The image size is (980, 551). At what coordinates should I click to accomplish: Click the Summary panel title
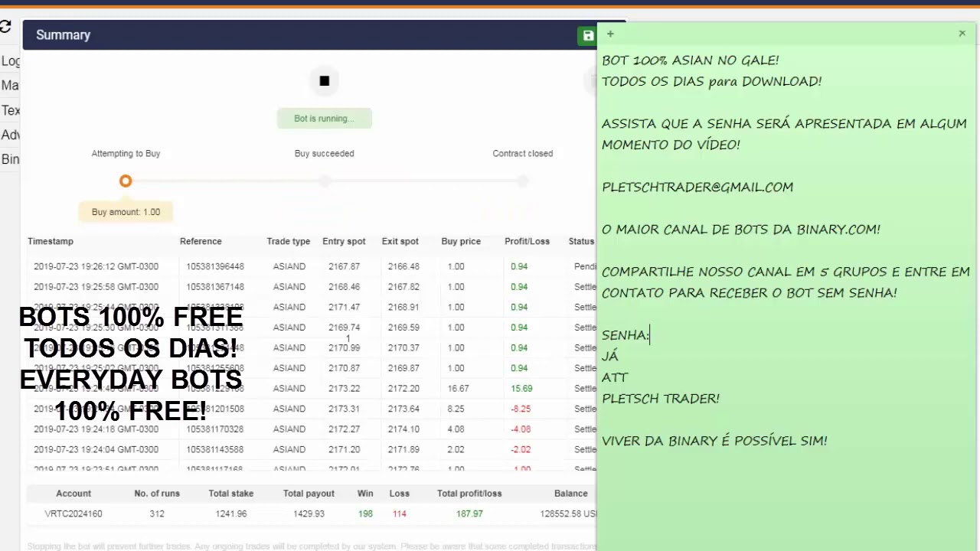[x=63, y=35]
